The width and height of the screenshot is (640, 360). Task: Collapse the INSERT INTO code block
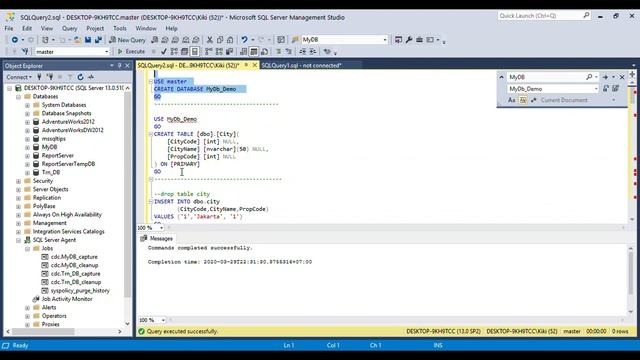[151, 202]
